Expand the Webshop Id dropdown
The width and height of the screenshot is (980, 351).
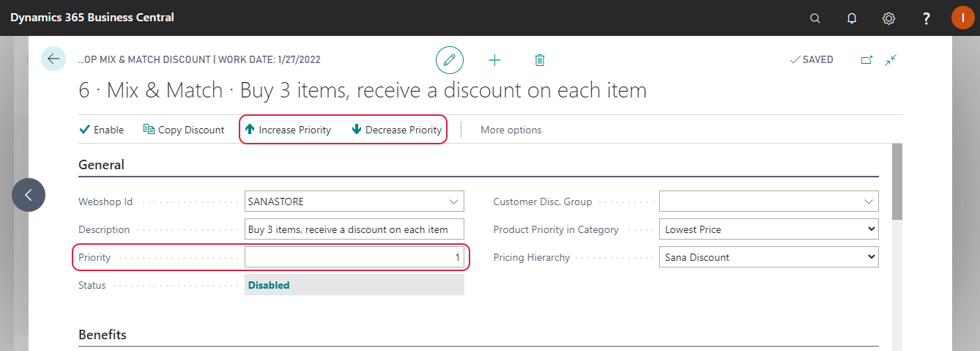(453, 202)
